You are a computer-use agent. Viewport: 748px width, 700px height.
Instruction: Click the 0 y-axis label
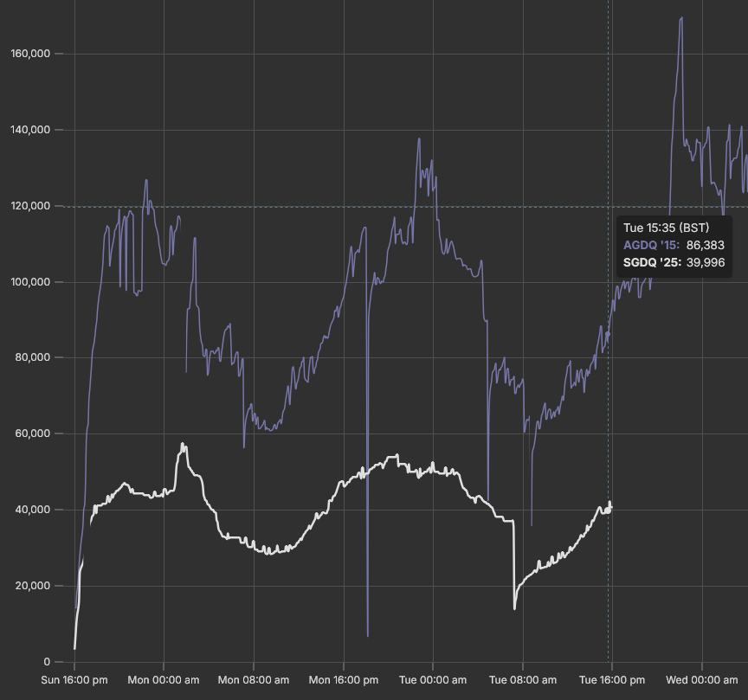(47, 661)
